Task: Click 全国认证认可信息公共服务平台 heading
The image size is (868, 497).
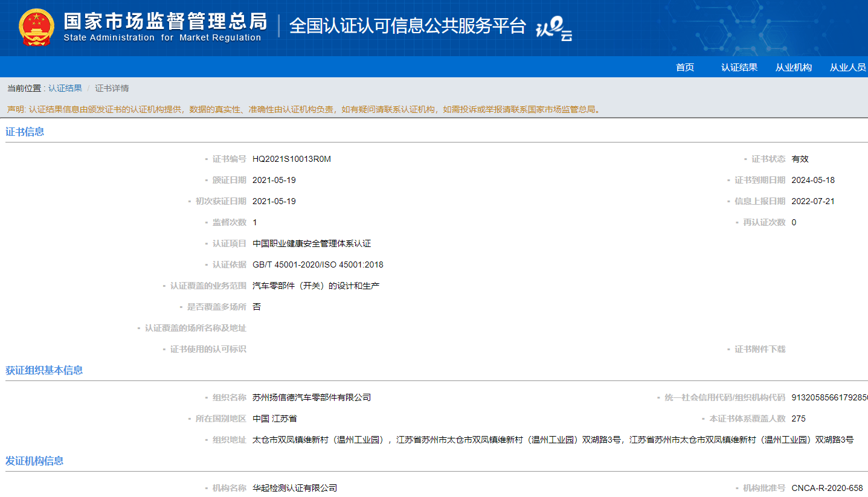Action: (x=408, y=26)
